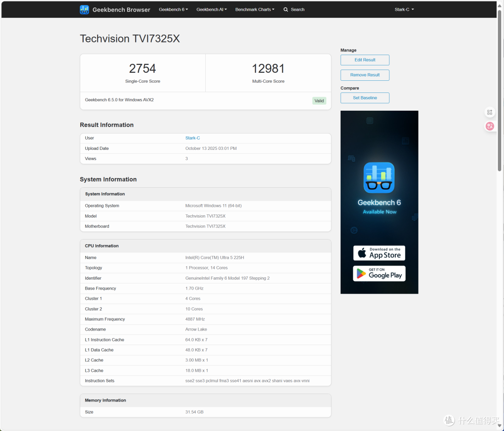Screen dimensions: 504x431
Task: Click the Maximum Frequency value 4887 MHz
Action: pos(195,319)
